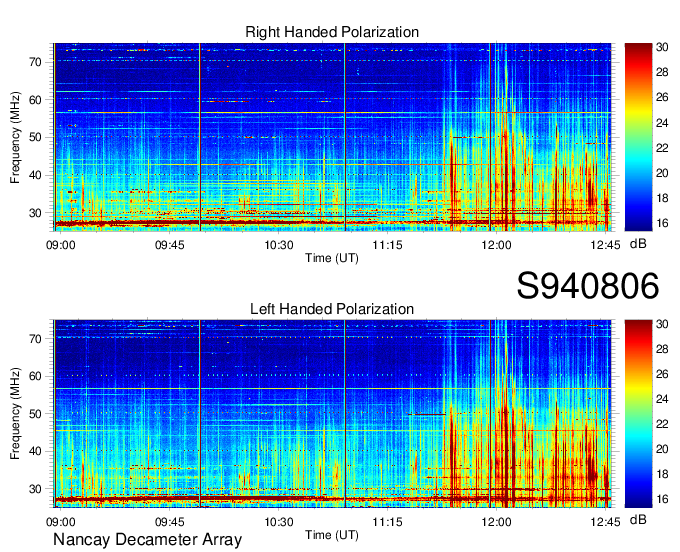Click the 30 MHz tick label on bottom plot
This screenshot has height=552, width=680.
click(x=35, y=489)
